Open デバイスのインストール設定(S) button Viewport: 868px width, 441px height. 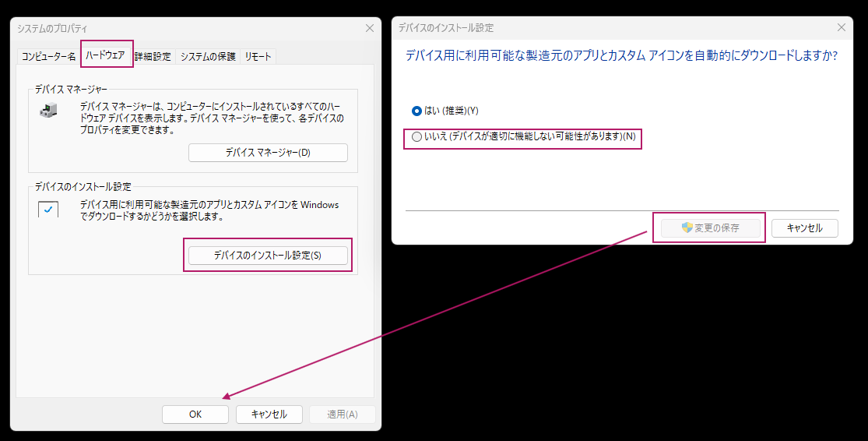[x=268, y=256]
